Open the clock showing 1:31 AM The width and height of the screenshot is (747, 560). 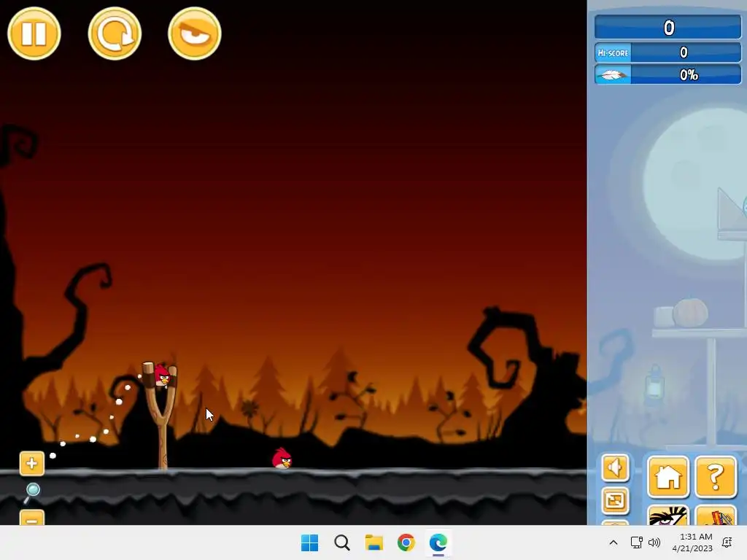pos(693,542)
